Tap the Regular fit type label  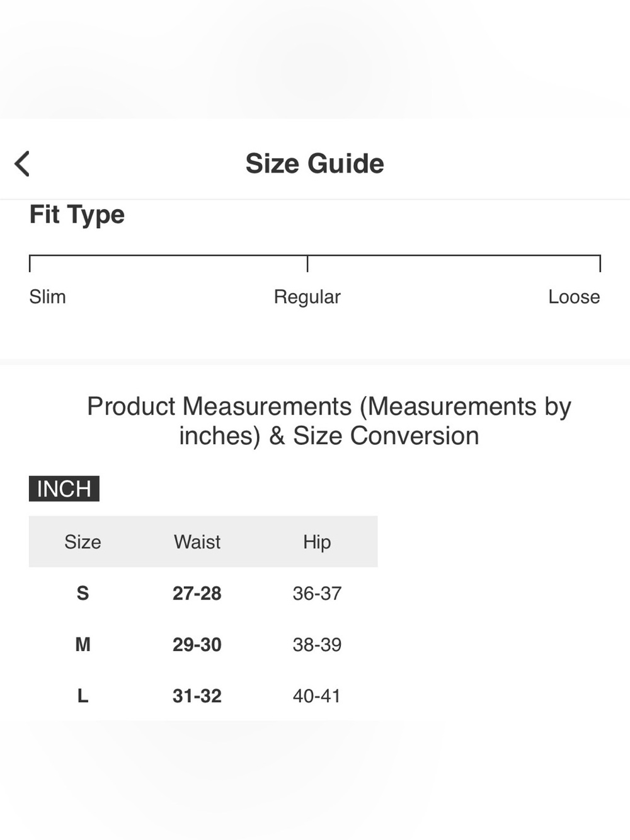click(x=307, y=297)
